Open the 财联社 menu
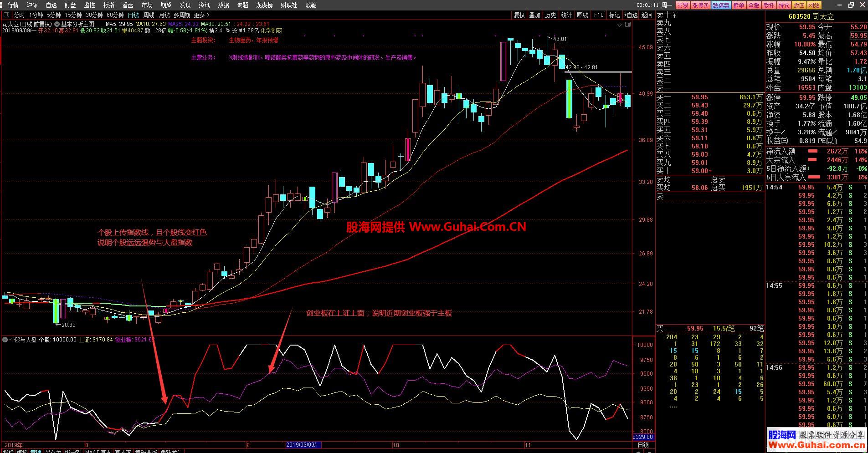 point(289,5)
